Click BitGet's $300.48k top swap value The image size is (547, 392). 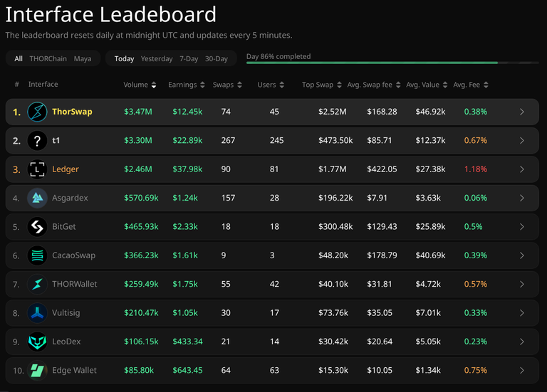click(x=335, y=227)
